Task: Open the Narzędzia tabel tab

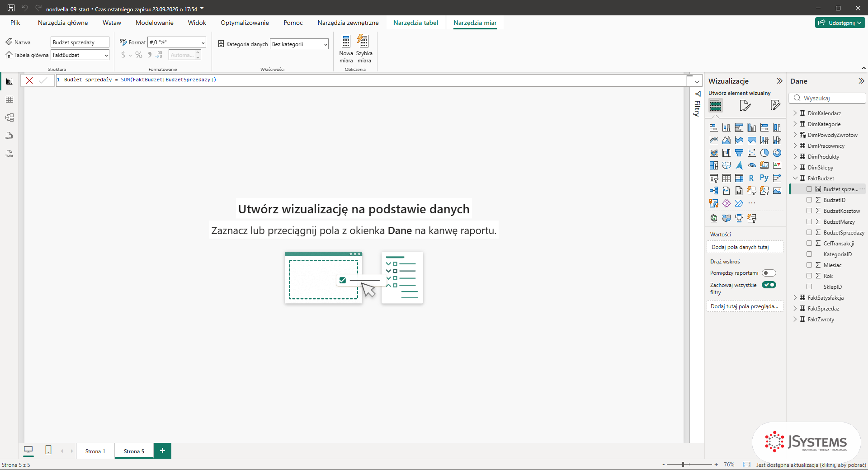Action: pyautogui.click(x=415, y=23)
